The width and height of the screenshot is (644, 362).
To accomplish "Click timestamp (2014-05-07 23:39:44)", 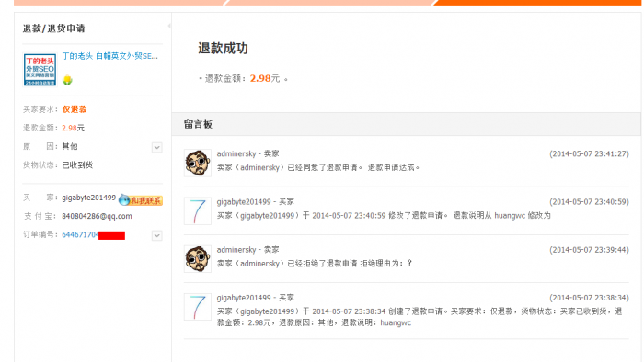I will pos(589,250).
